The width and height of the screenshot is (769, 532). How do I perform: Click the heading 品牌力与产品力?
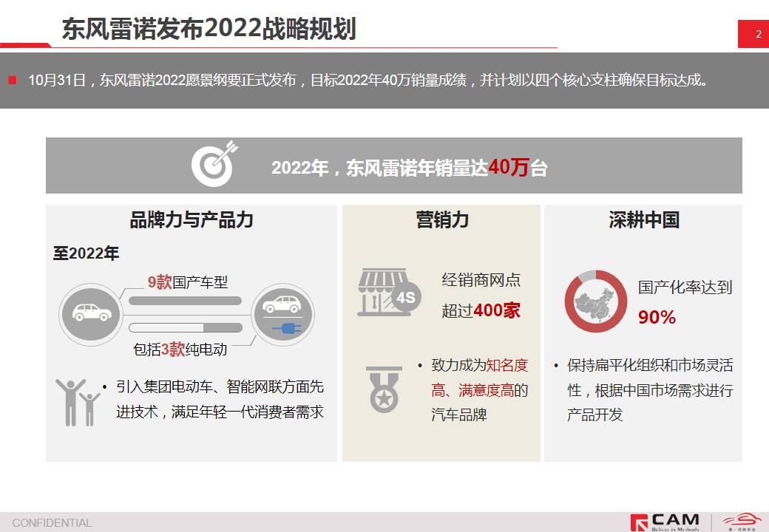pos(192,219)
